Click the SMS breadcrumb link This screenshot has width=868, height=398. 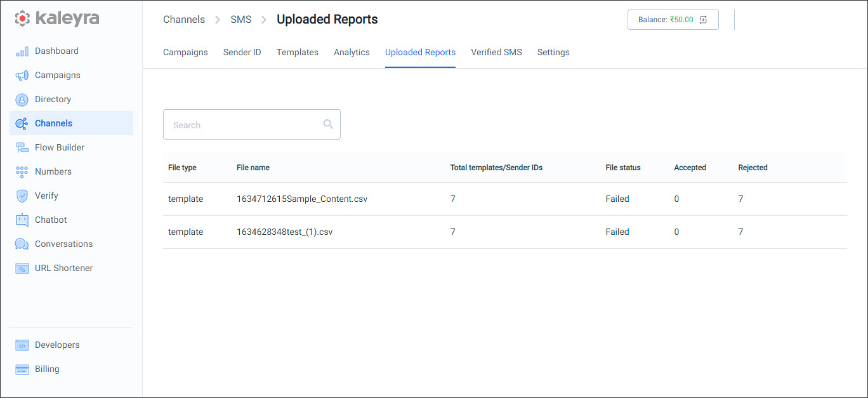241,20
